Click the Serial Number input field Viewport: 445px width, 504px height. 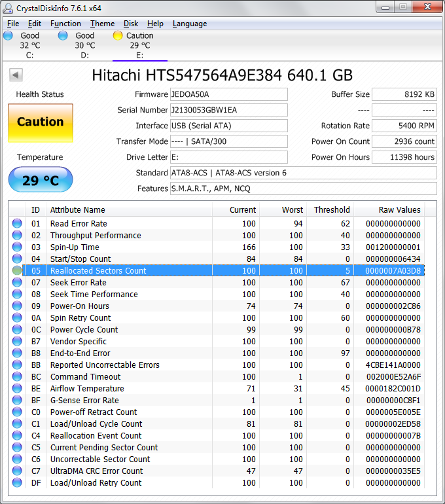coord(228,110)
